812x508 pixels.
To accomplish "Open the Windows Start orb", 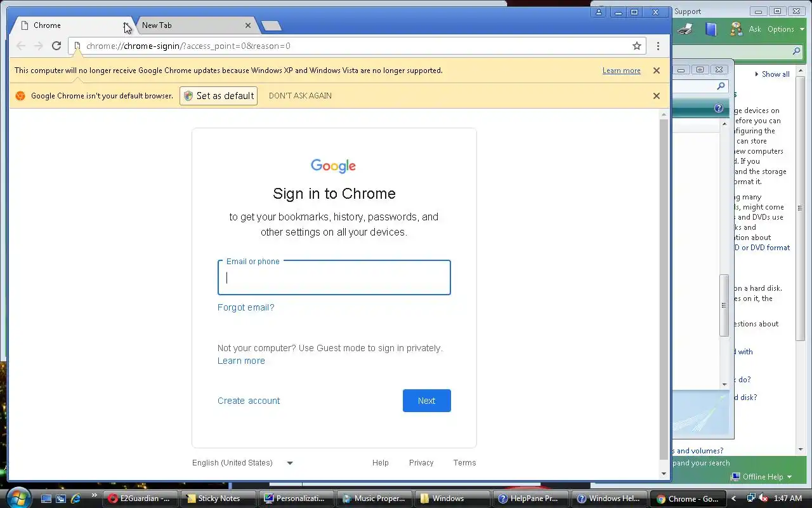I will point(17,497).
